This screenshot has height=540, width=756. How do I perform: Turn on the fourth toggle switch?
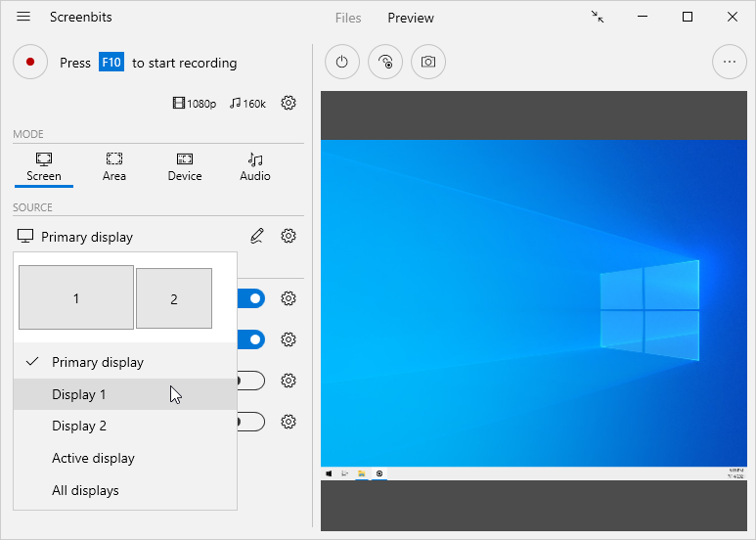(x=251, y=422)
